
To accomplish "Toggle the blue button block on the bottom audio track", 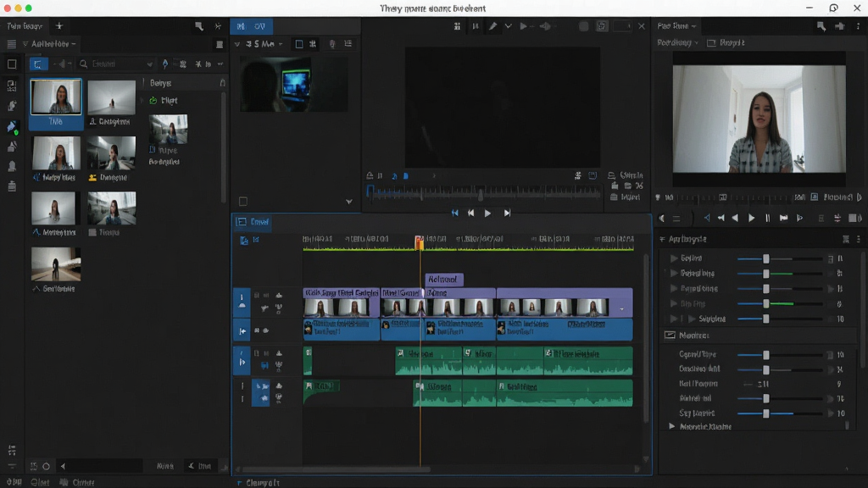I will coord(261,393).
